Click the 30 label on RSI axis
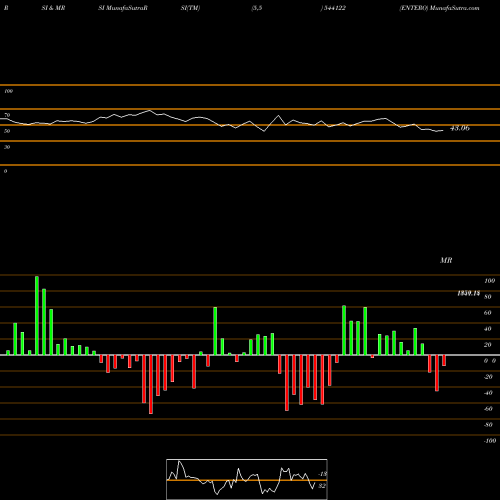 7,147
